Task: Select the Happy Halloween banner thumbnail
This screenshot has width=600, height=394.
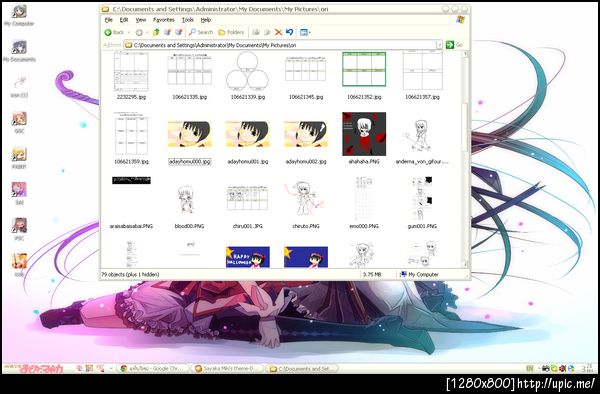Action: click(248, 257)
